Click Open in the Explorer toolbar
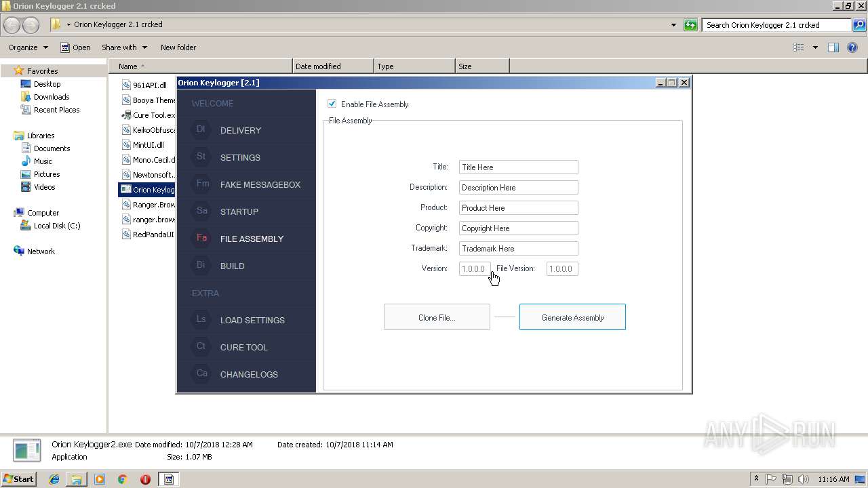 pyautogui.click(x=75, y=47)
